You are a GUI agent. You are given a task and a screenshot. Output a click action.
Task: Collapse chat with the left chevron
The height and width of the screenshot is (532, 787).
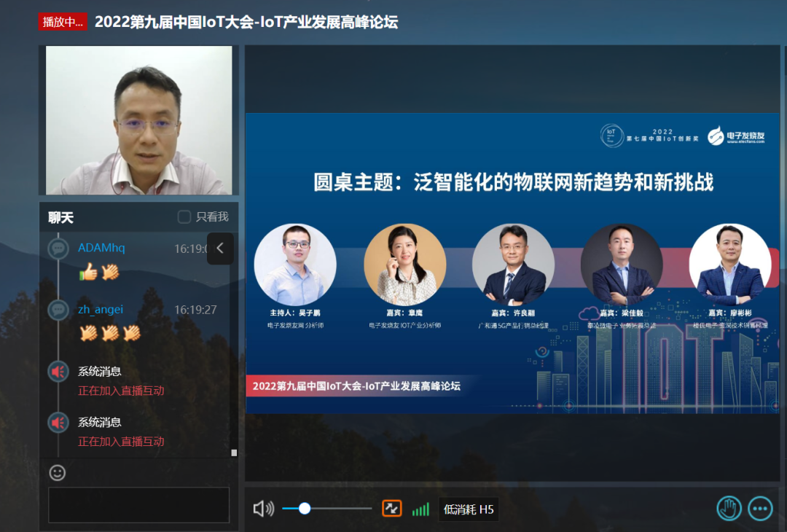(220, 249)
